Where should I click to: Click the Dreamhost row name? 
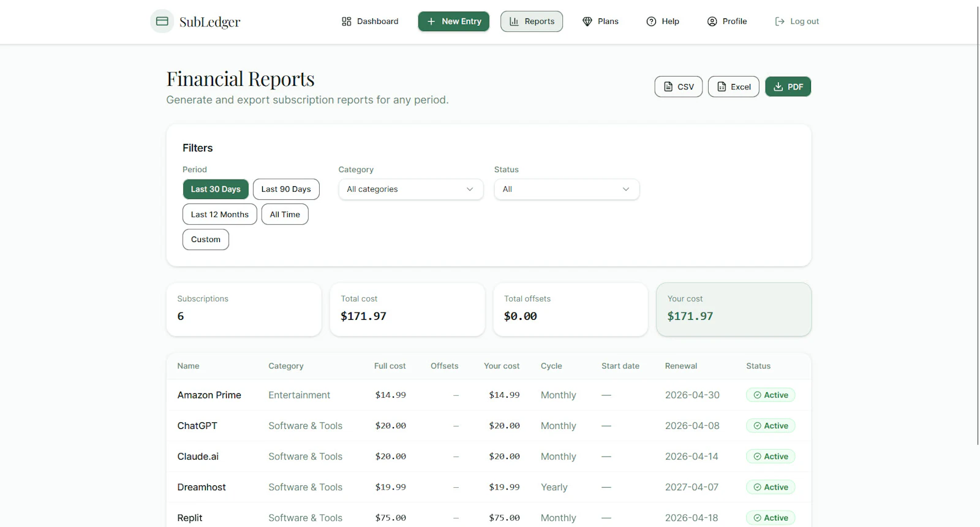202,487
